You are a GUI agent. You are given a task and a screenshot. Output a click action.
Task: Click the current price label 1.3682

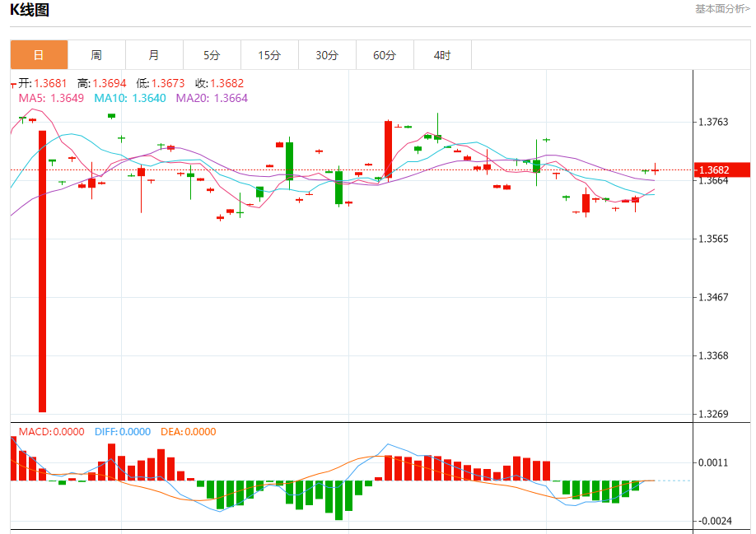click(721, 170)
